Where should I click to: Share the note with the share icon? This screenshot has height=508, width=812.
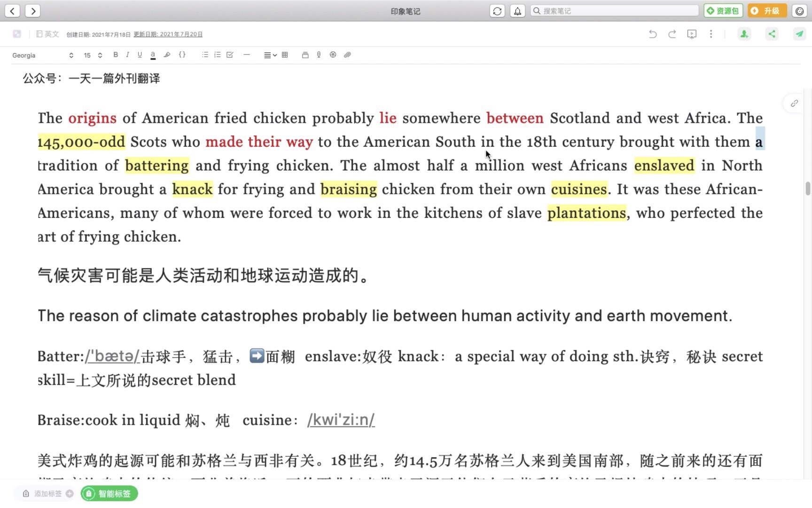tap(772, 34)
